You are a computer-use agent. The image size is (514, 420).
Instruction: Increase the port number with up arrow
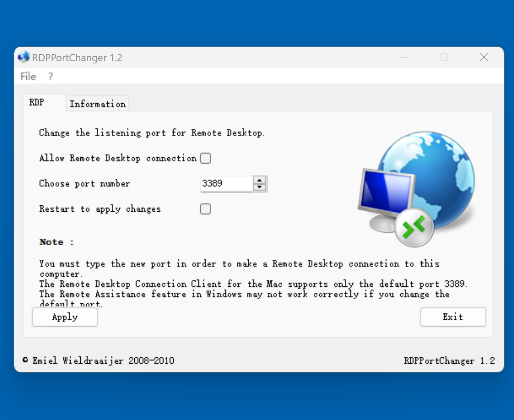pyautogui.click(x=260, y=181)
